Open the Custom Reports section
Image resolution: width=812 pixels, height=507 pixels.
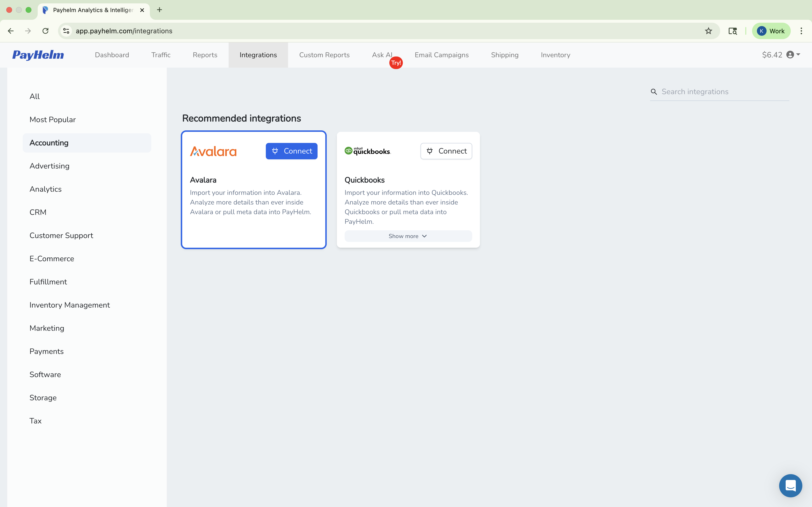(x=324, y=55)
